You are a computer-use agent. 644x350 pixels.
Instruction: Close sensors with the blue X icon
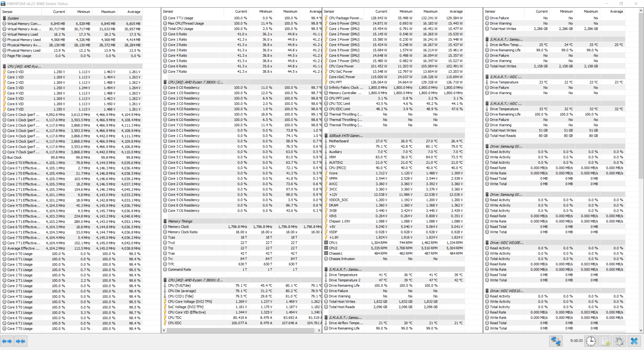[634, 341]
